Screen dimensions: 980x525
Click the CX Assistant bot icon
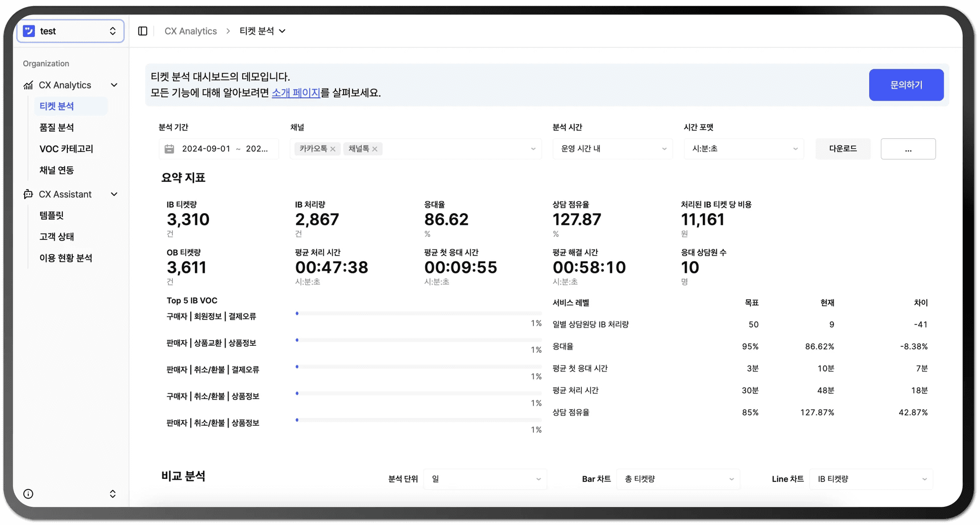click(x=28, y=194)
